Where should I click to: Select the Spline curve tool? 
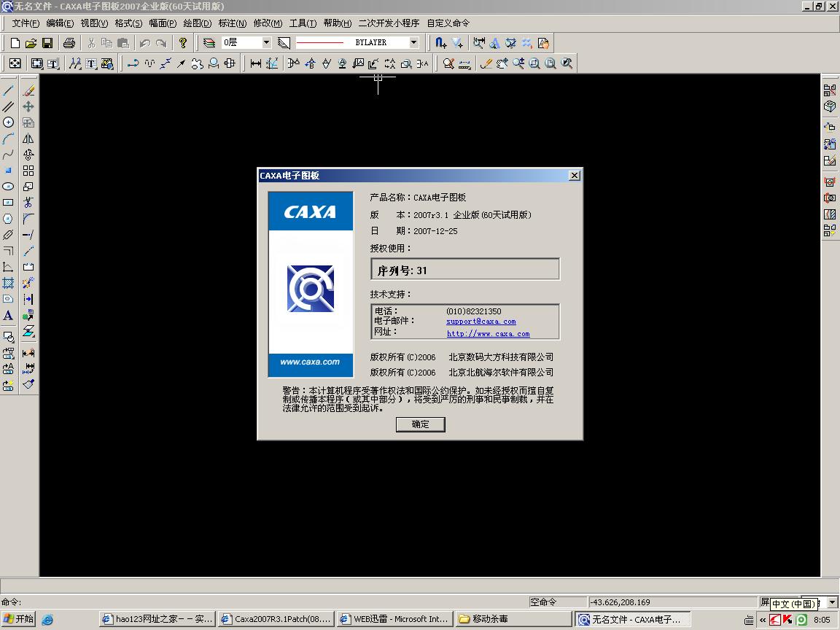point(9,155)
